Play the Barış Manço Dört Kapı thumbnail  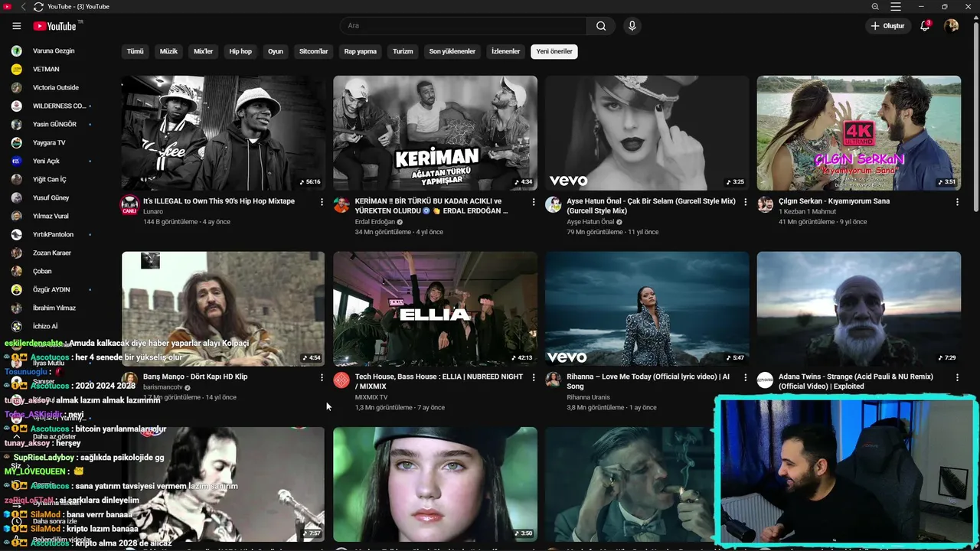223,308
